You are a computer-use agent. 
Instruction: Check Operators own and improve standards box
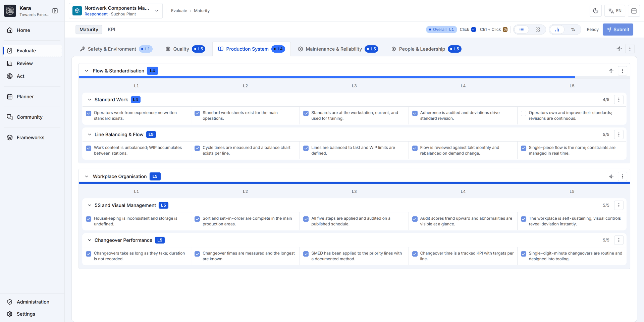524,113
